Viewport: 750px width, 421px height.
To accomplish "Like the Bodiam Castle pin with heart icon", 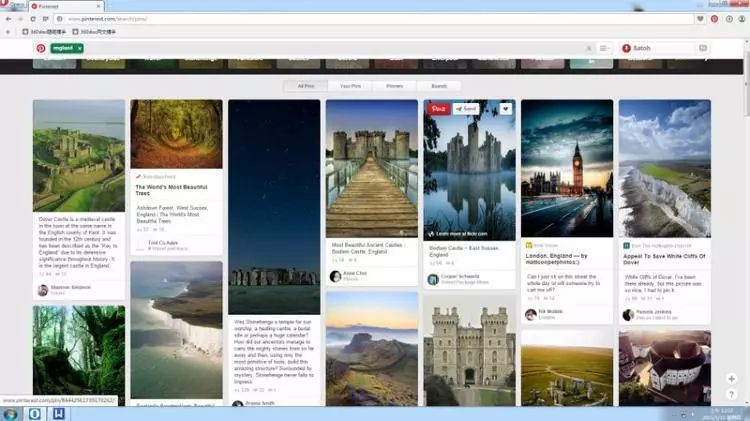I will [506, 108].
